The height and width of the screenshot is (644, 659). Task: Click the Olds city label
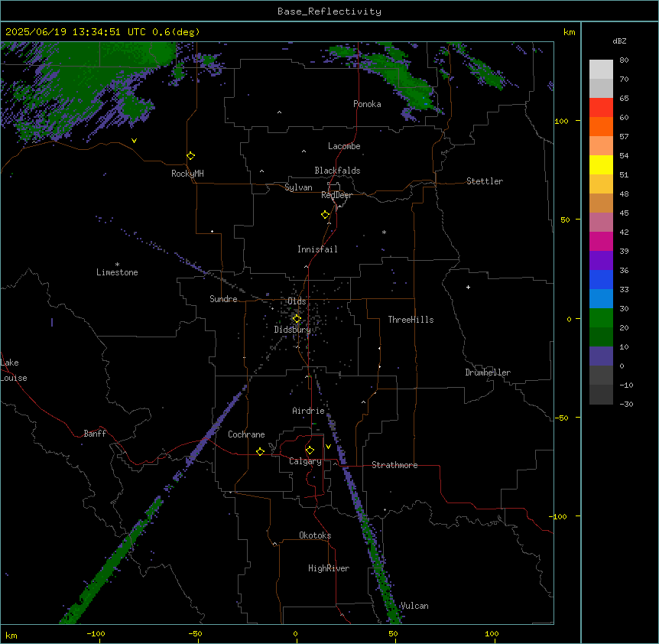click(x=297, y=301)
